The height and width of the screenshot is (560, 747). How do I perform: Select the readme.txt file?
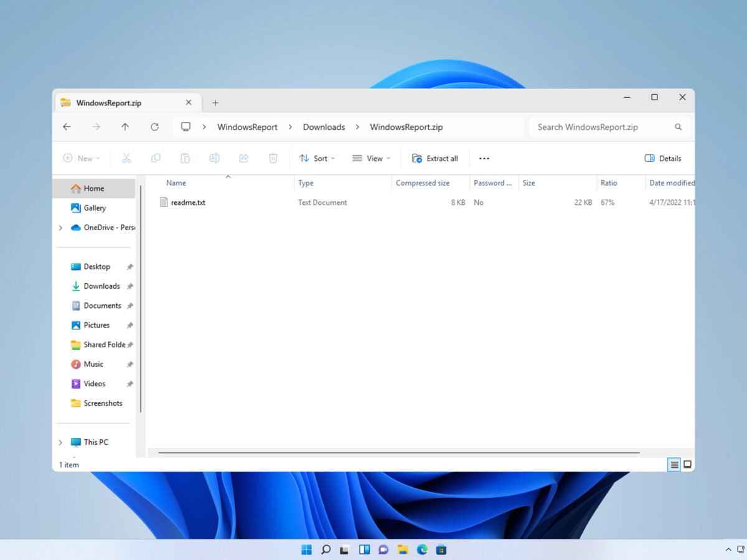coord(182,202)
